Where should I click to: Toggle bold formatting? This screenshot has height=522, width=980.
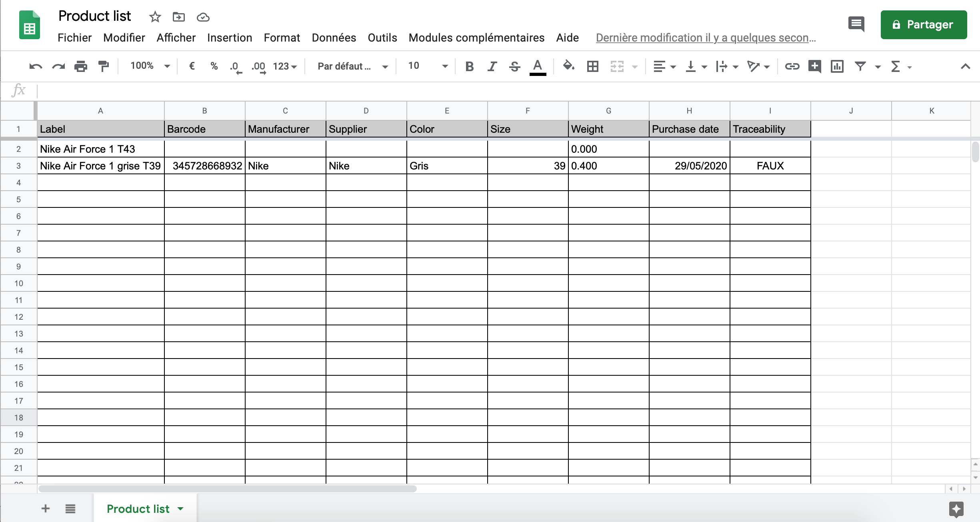470,66
